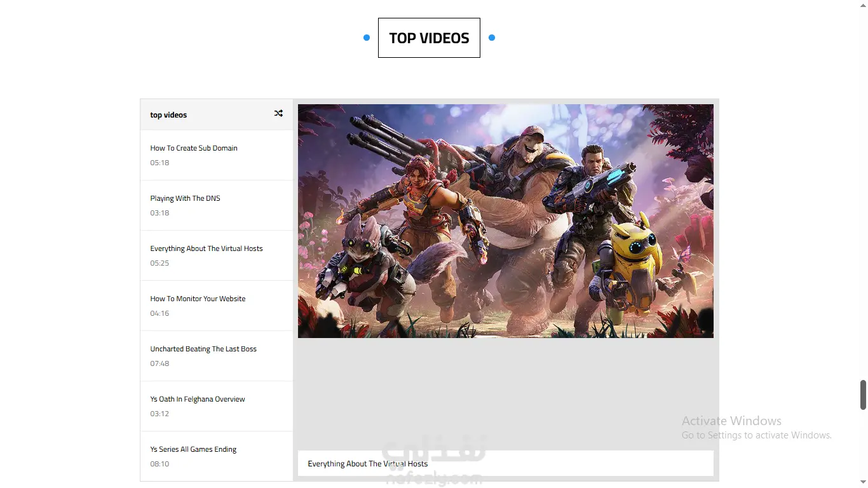
Task: Click the 03:18 duration under Playing With The DNS
Action: pyautogui.click(x=159, y=213)
